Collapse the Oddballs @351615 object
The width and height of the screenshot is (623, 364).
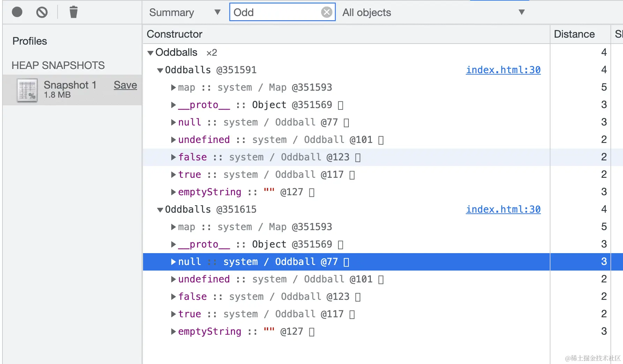point(160,210)
